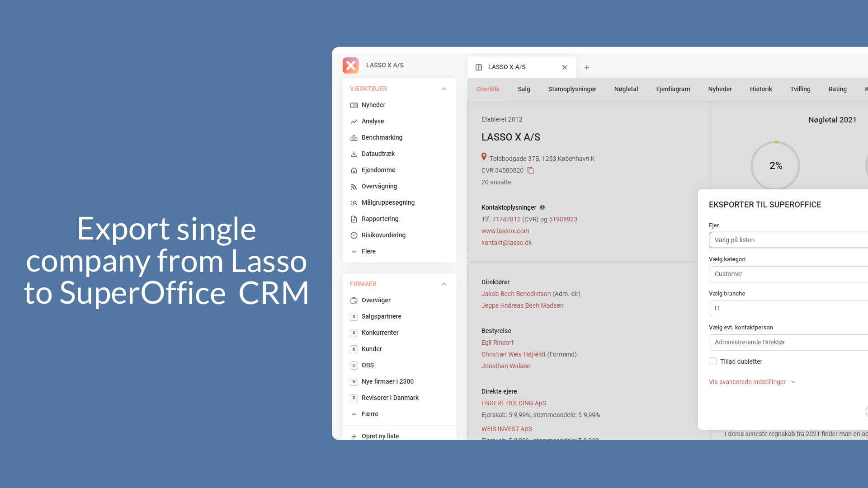Screen dimensions: 868x488
Task: Open Nyheder news icon in sidebar
Action: tap(354, 105)
